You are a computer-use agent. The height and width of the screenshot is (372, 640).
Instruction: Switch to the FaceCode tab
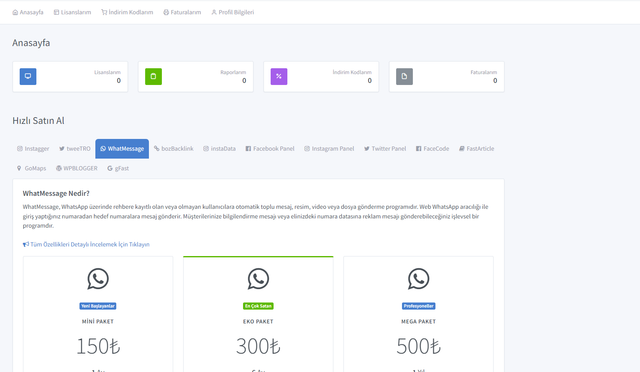pyautogui.click(x=432, y=149)
